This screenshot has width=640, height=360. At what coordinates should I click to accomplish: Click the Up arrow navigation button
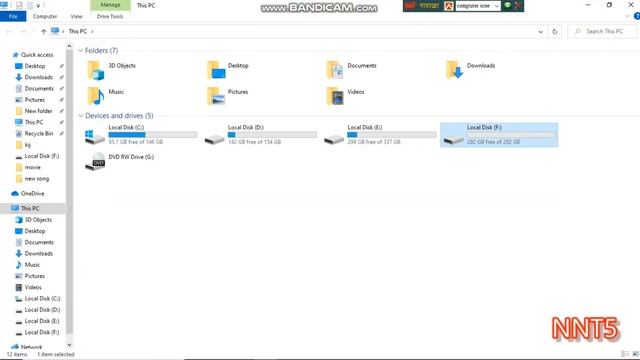coord(43,31)
